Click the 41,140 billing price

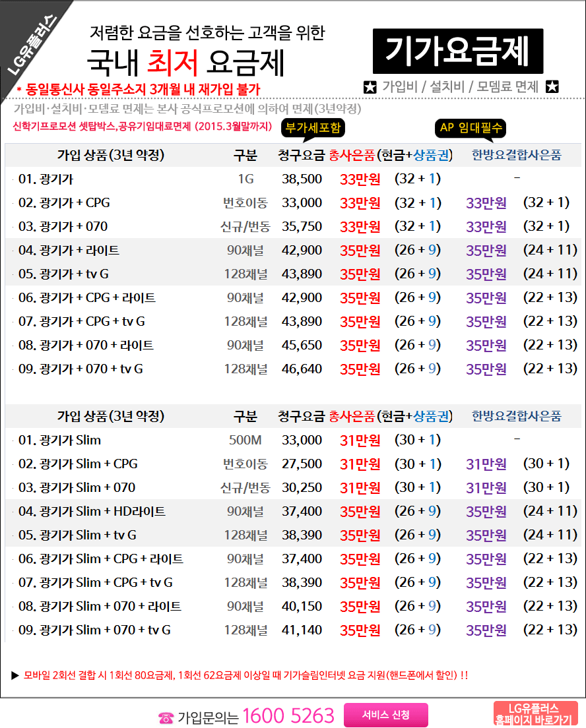click(x=302, y=630)
